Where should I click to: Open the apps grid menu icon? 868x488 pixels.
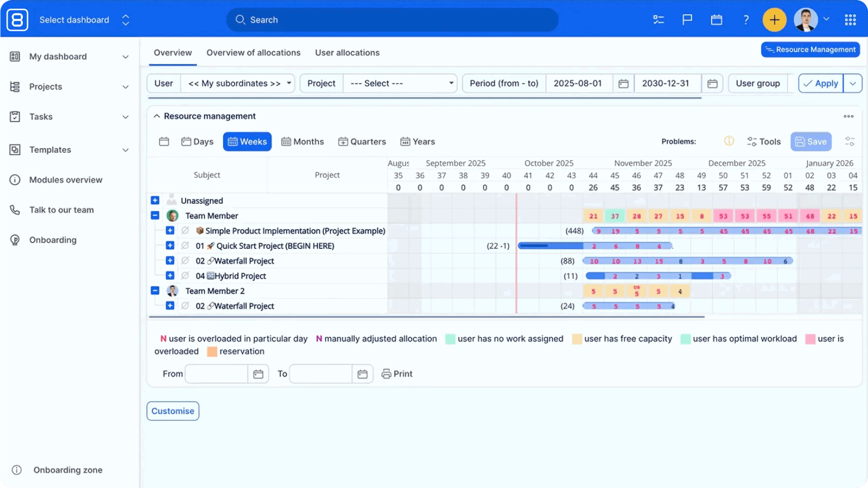tap(850, 20)
